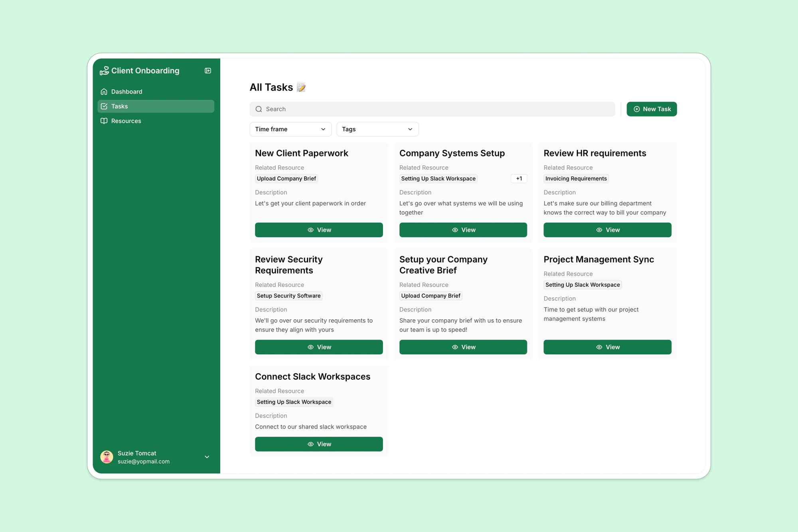This screenshot has height=532, width=798.
Task: Click Suzie Tomcat's avatar picture
Action: 107,457
